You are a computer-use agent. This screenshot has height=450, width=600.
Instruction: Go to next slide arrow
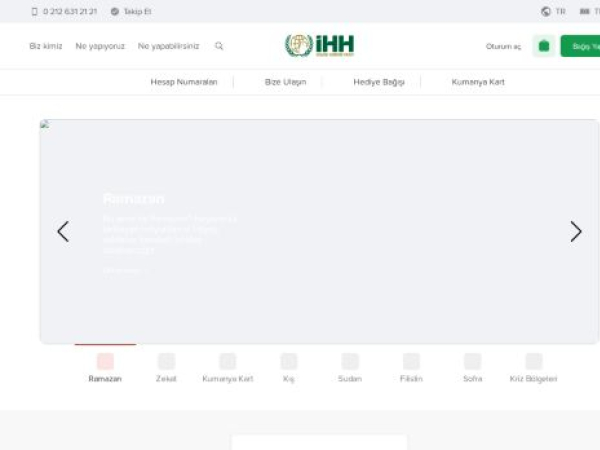click(576, 232)
